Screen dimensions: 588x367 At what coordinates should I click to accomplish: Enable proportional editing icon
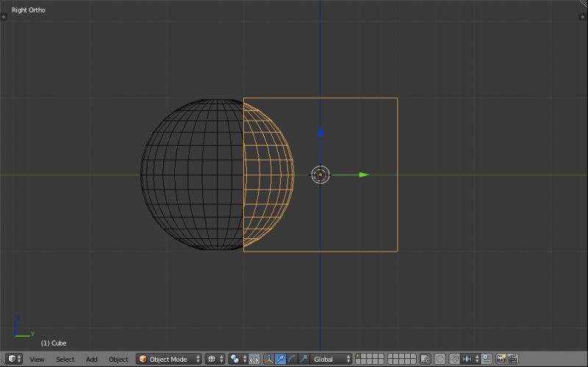[x=440, y=359]
